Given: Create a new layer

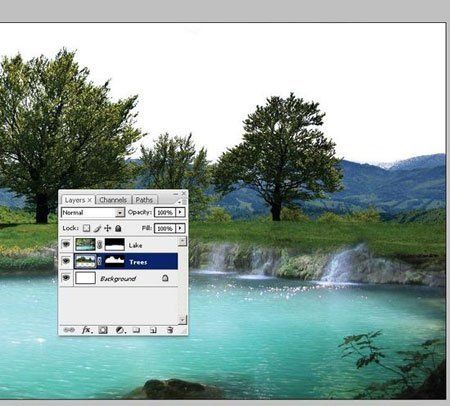Looking at the screenshot, I should pos(153,330).
